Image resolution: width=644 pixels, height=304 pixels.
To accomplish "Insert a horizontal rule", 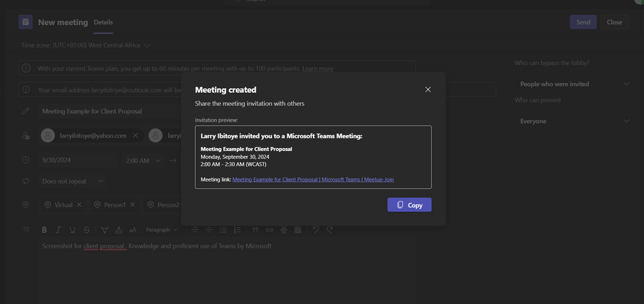I will click(283, 230).
